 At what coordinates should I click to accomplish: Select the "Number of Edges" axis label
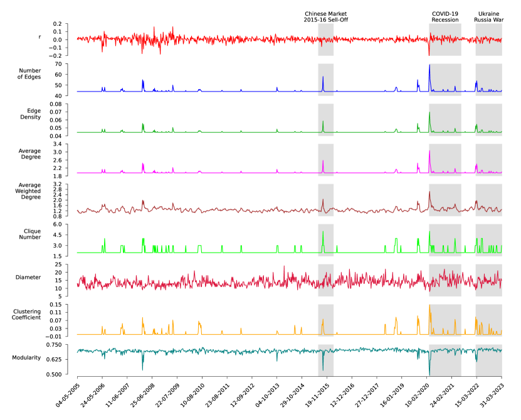coord(29,74)
